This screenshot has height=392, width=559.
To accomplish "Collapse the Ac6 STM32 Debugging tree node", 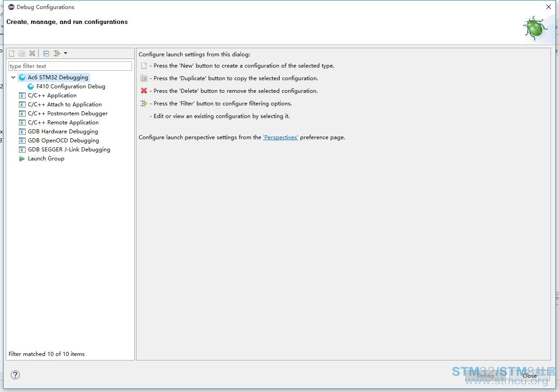I will pyautogui.click(x=14, y=77).
